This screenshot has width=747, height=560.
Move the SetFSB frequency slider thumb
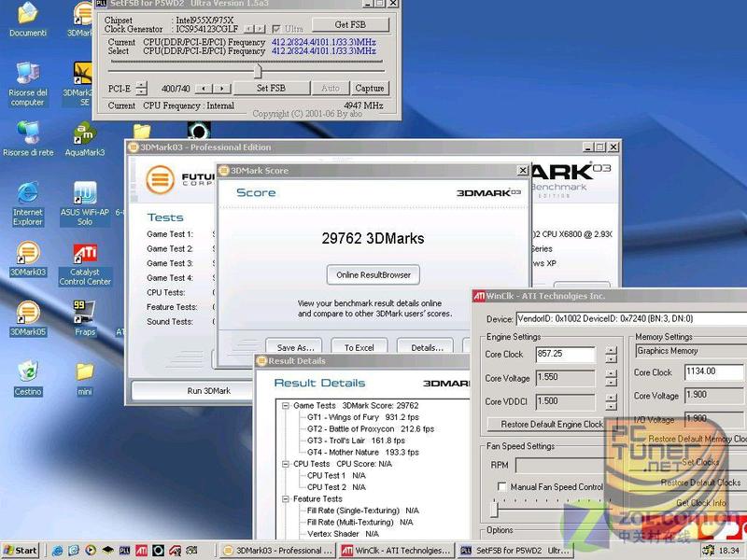coord(258,71)
